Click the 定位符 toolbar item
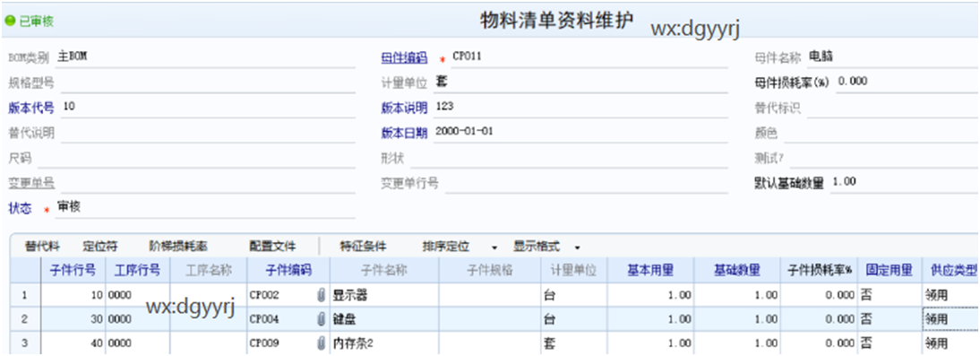 coord(100,246)
